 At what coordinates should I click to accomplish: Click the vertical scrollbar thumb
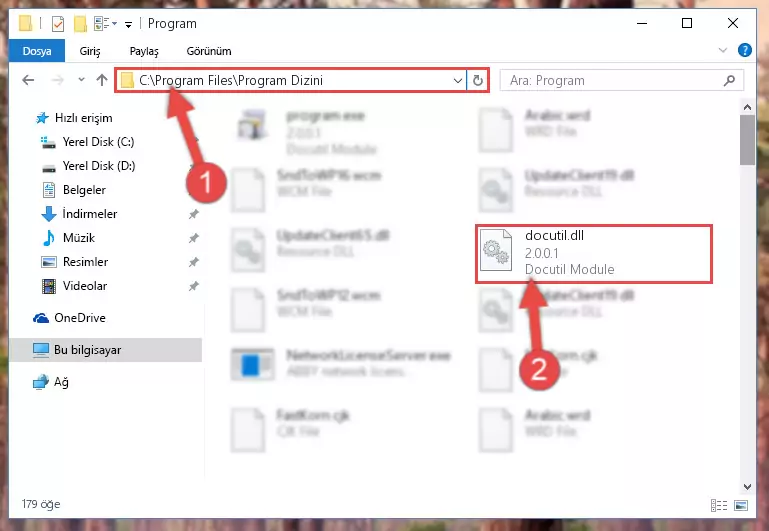click(x=747, y=140)
